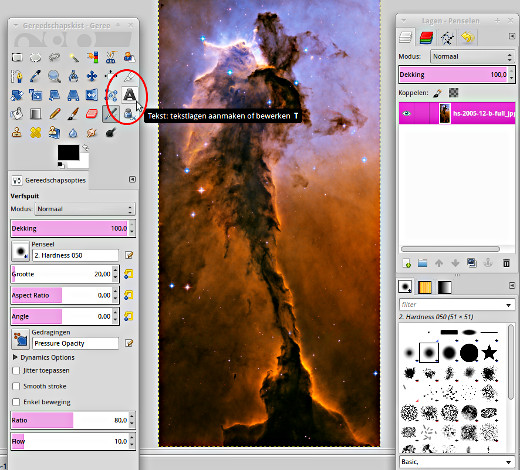Click the delete layer trash icon
Screen dimensions: 520x470
pyautogui.click(x=506, y=263)
